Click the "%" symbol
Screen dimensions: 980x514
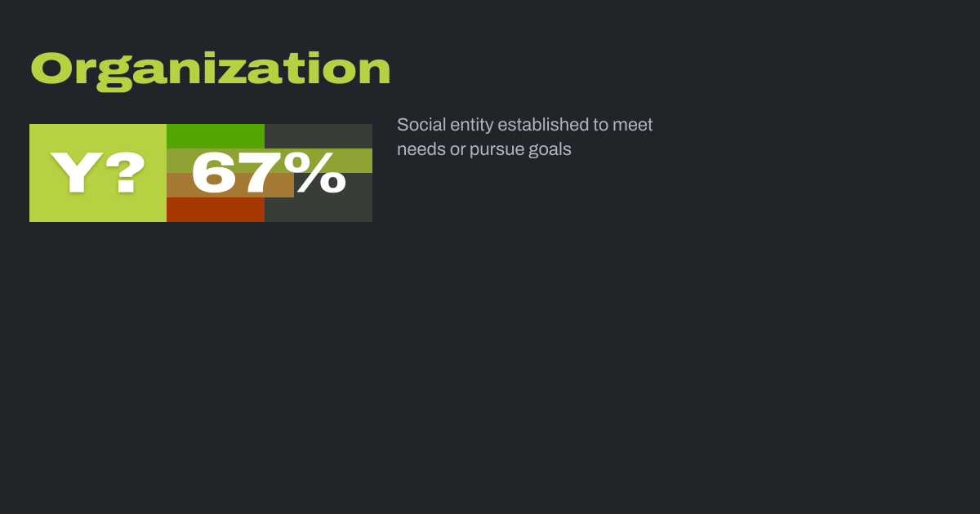coord(321,173)
